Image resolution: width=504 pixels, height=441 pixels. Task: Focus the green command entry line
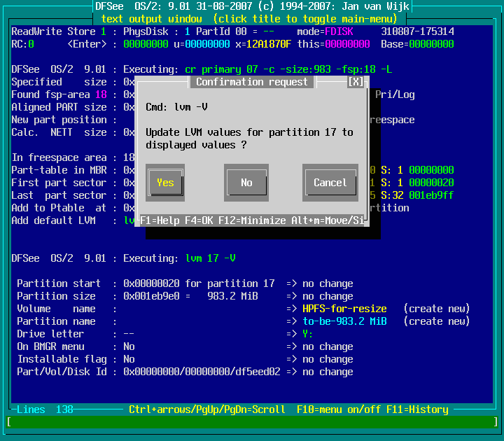(252, 421)
